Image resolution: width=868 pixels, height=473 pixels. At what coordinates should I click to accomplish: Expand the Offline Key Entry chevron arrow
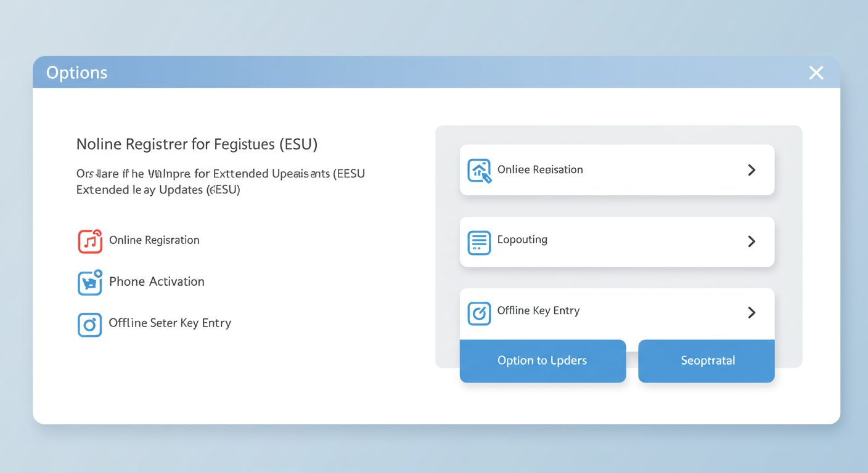pos(751,313)
